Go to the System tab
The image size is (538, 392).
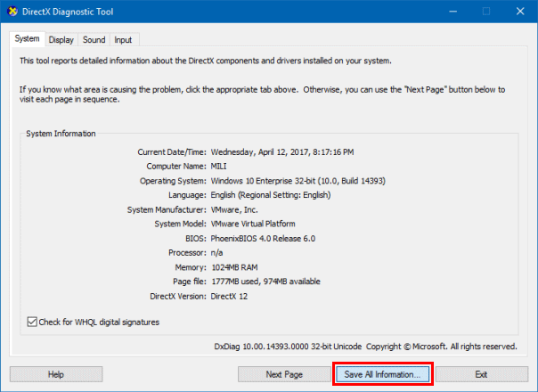[x=27, y=39]
